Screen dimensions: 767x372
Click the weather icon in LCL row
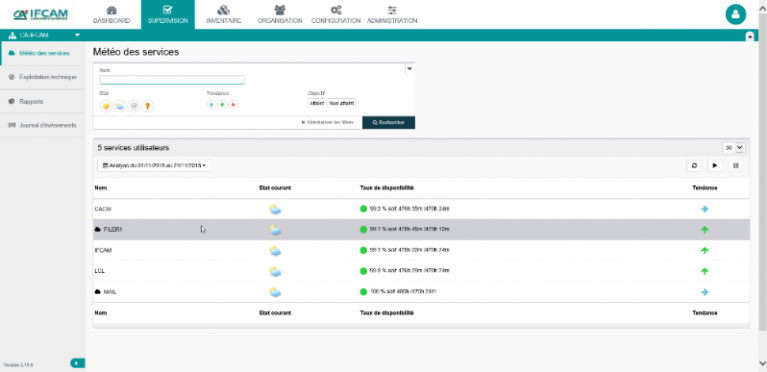[275, 271]
